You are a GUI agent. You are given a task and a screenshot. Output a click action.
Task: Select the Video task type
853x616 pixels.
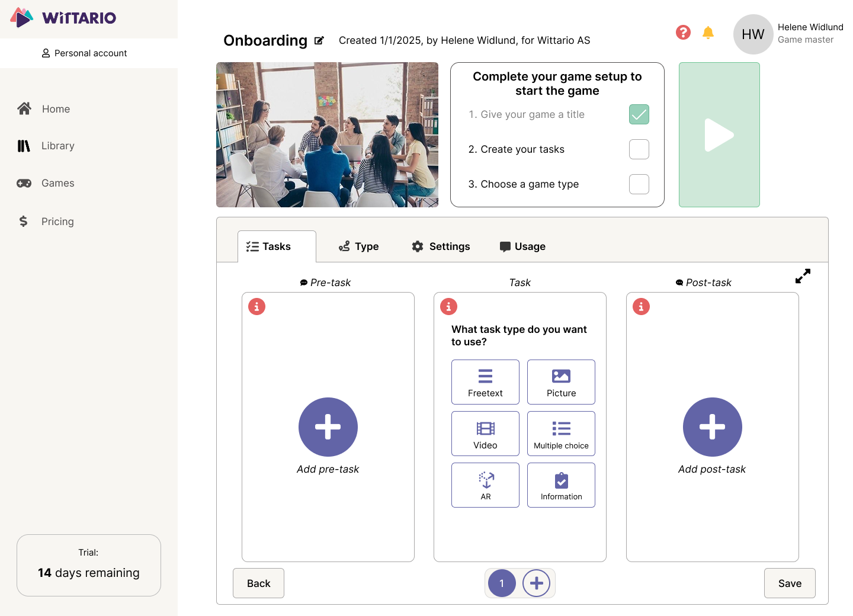tap(485, 433)
